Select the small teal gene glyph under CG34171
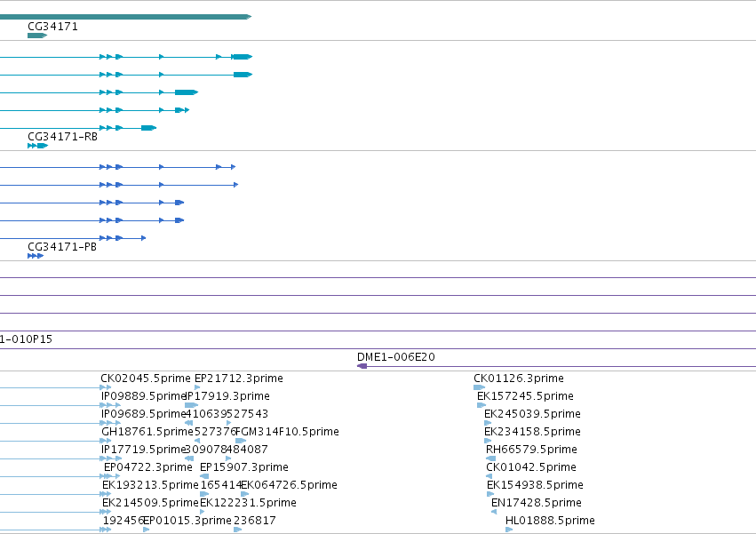 (37, 36)
